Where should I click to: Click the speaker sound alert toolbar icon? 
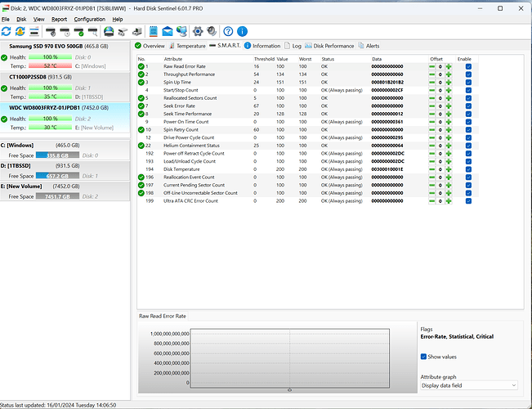(x=211, y=31)
